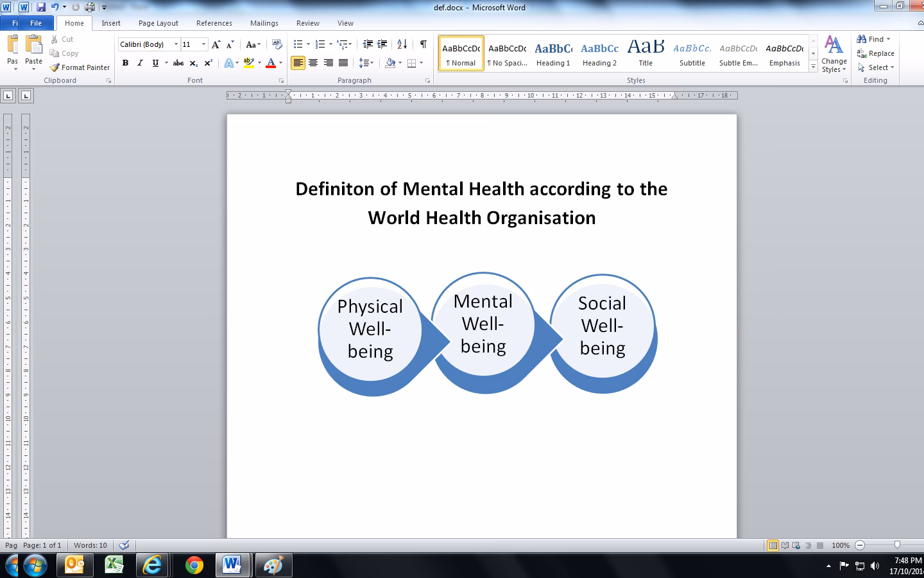Increase paragraph indent
Image resolution: width=924 pixels, height=578 pixels.
pyautogui.click(x=382, y=44)
